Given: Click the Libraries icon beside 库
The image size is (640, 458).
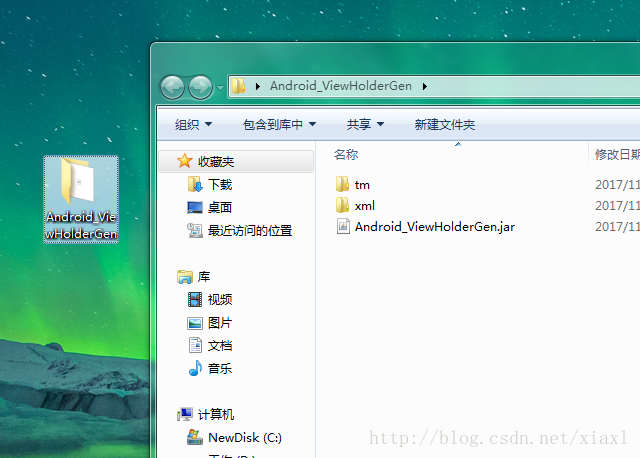Looking at the screenshot, I should pyautogui.click(x=184, y=277).
